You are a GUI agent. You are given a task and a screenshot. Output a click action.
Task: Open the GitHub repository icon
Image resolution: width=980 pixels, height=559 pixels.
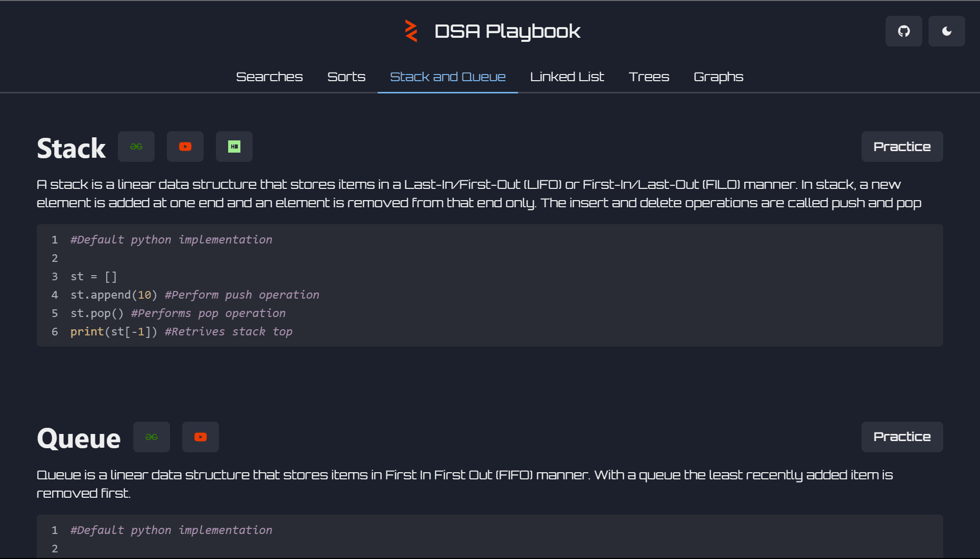click(903, 31)
